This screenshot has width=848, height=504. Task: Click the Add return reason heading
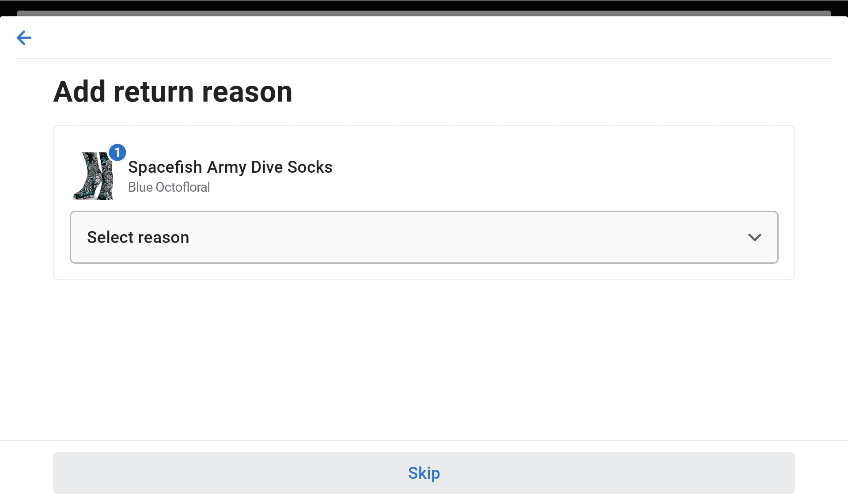coord(173,91)
